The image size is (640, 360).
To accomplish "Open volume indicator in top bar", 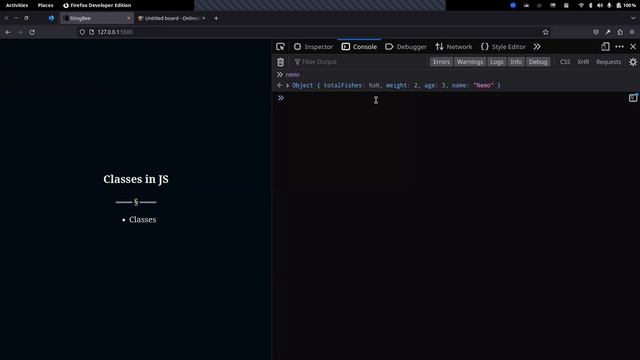I will [x=600, y=5].
